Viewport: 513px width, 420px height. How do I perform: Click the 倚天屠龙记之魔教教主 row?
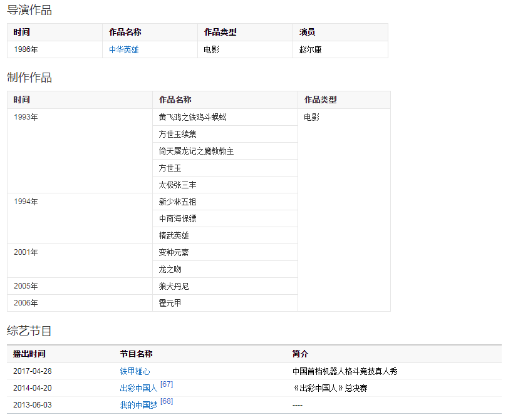click(x=197, y=151)
